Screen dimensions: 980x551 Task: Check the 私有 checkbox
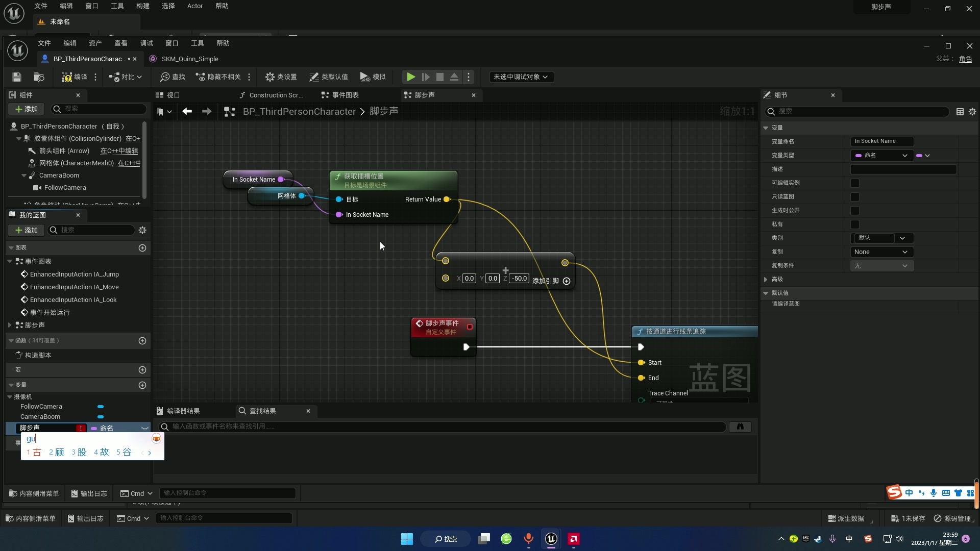[x=855, y=224]
